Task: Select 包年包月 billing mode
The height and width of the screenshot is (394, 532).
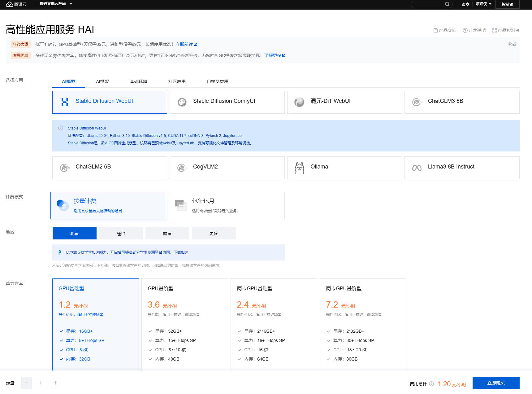Action: pyautogui.click(x=227, y=205)
